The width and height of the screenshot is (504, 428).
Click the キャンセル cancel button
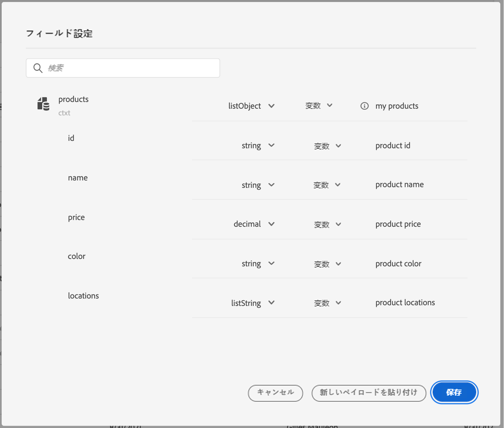(x=275, y=393)
